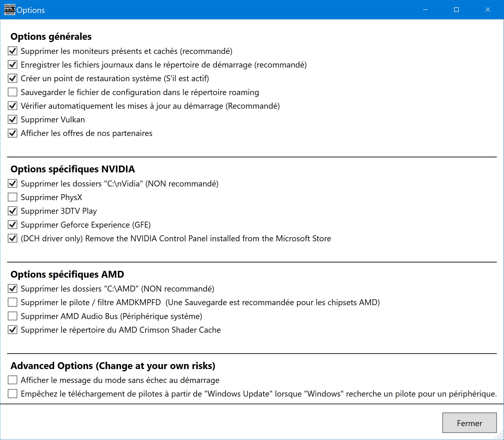The height and width of the screenshot is (440, 504).
Task: Toggle the DCH driver NVIDIA Control Panel checkbox
Action: (x=13, y=238)
